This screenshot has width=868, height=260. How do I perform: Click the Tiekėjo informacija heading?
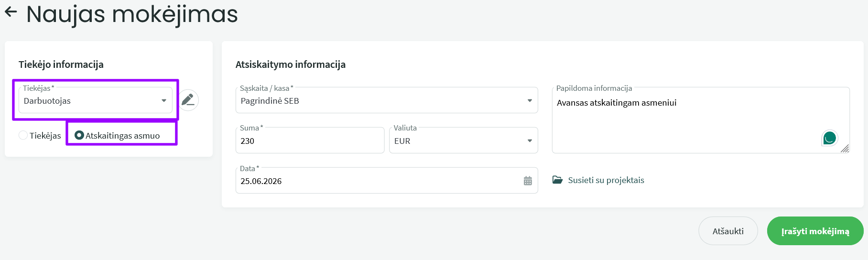[x=61, y=65]
